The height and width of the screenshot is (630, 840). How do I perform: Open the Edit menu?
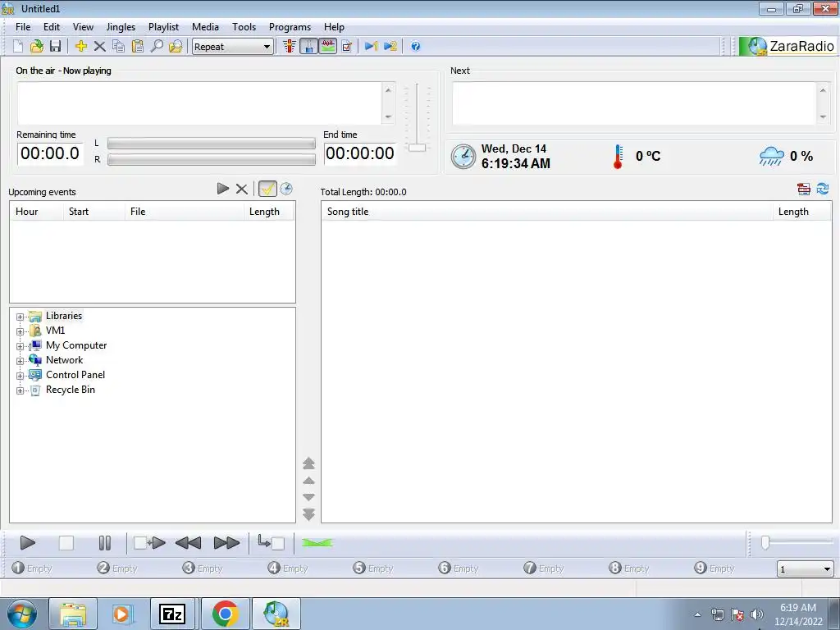point(52,27)
